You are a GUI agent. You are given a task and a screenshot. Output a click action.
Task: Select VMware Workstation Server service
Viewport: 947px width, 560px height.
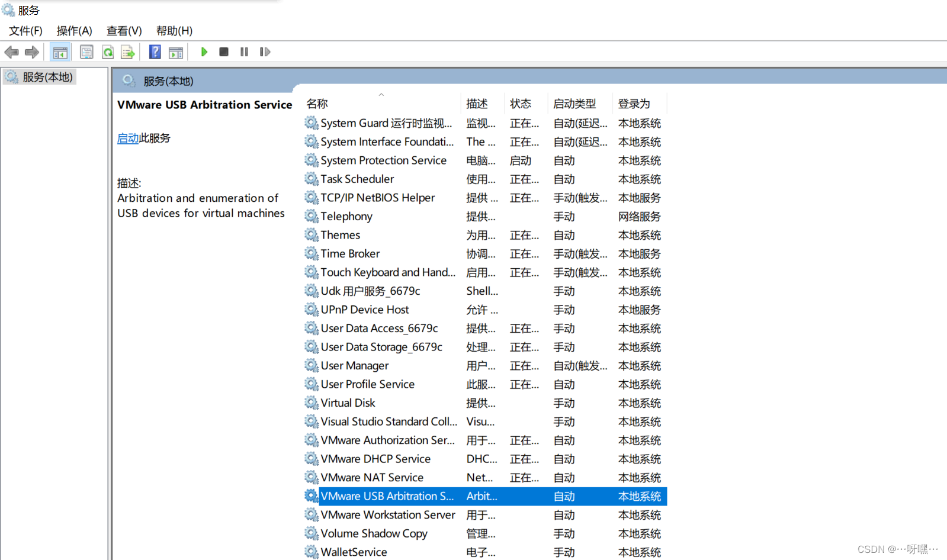486,514
